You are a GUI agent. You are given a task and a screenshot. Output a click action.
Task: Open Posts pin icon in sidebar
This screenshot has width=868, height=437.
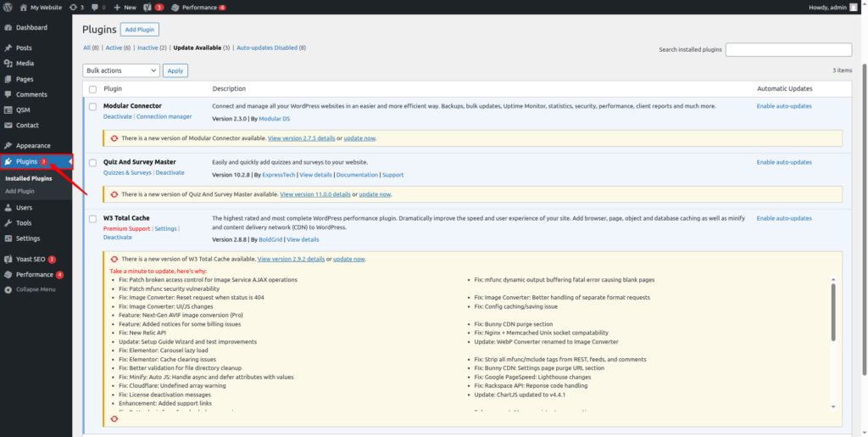click(x=8, y=48)
